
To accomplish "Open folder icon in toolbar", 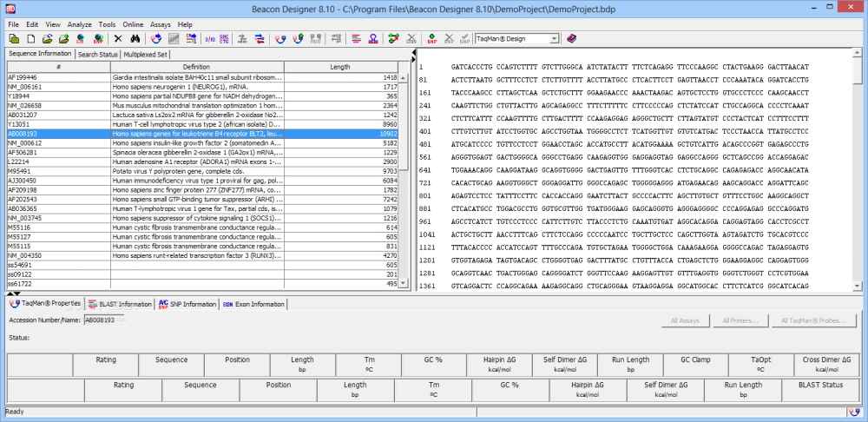I will coord(48,39).
